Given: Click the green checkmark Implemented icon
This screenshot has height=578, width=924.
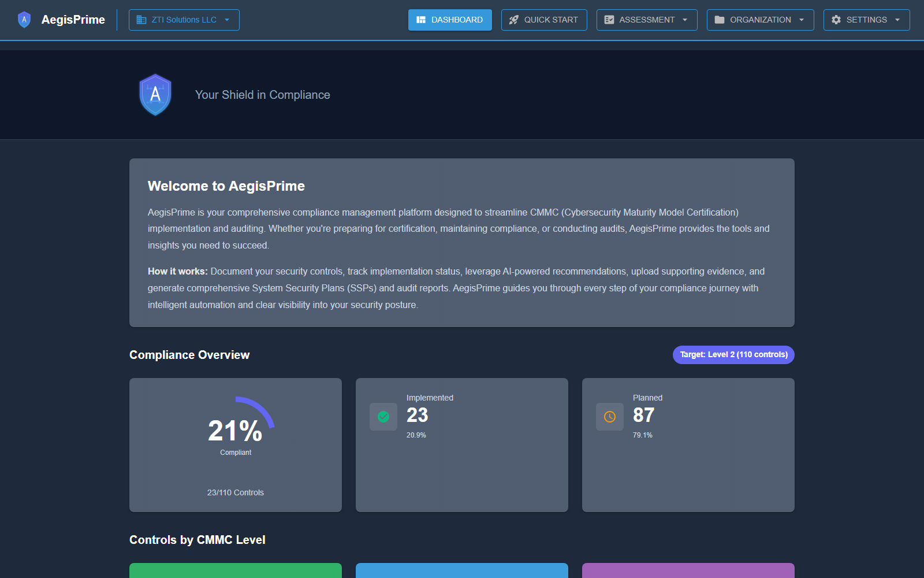Looking at the screenshot, I should 383,416.
